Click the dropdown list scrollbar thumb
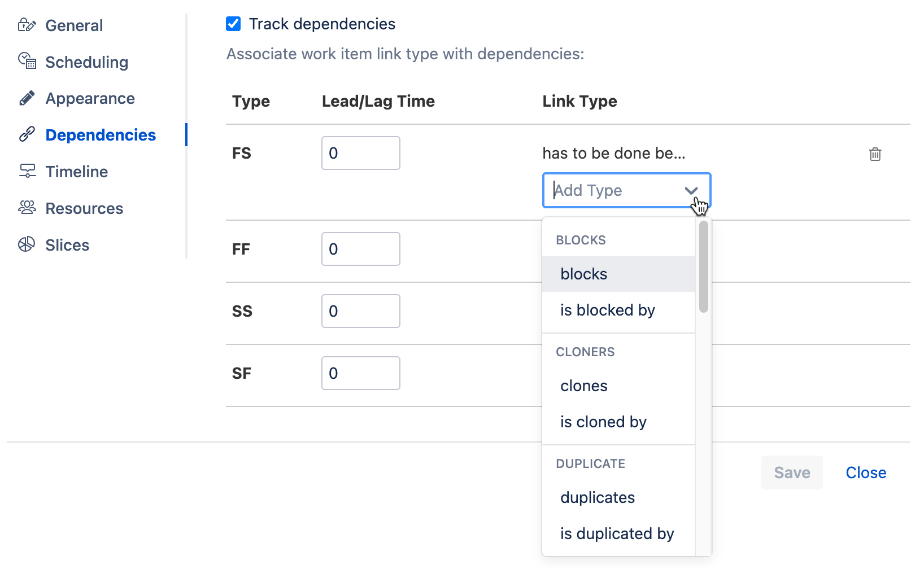This screenshot has width=924, height=569. [703, 265]
